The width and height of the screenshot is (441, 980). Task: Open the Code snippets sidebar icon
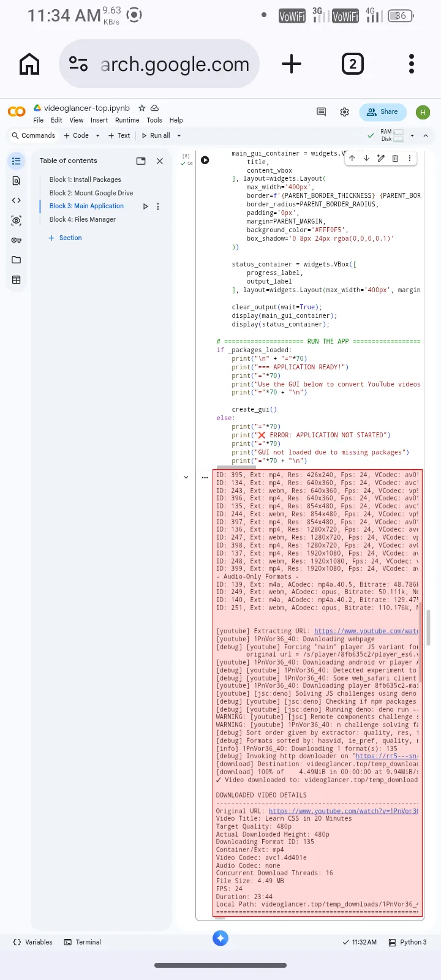tap(17, 200)
